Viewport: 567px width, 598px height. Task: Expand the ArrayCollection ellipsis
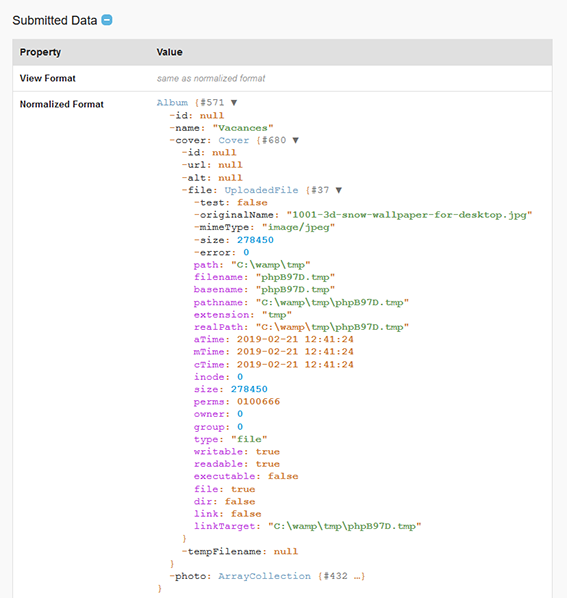(357, 576)
